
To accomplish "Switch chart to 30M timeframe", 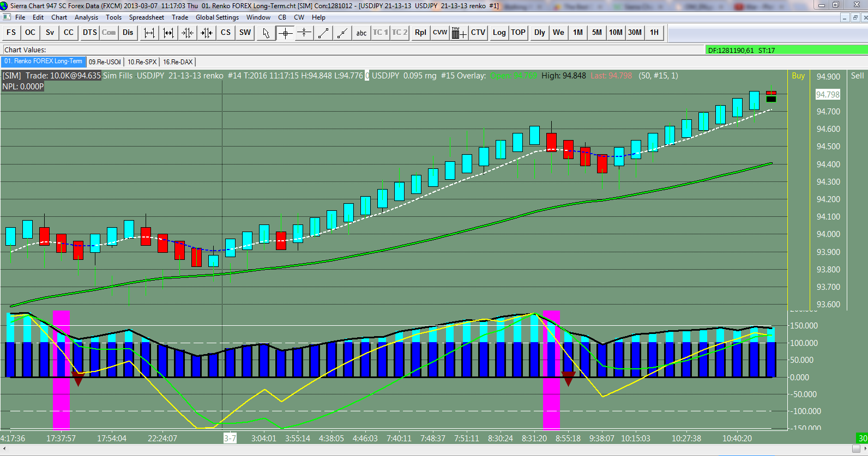I will pyautogui.click(x=635, y=33).
